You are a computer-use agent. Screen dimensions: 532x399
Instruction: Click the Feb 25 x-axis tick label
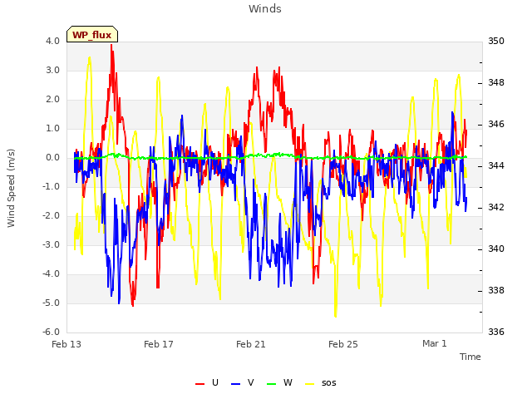click(343, 344)
